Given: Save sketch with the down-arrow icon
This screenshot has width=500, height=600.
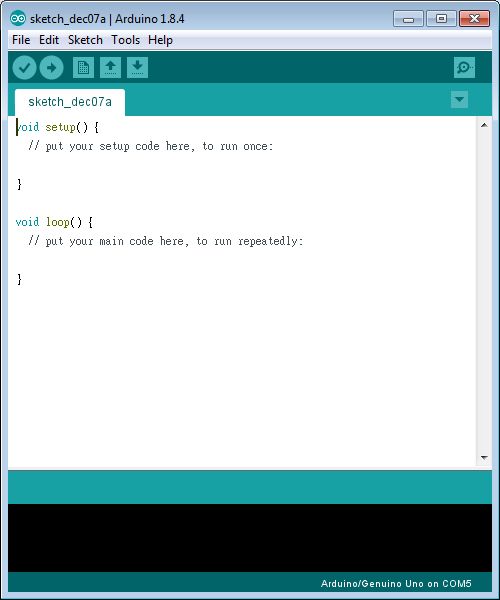Looking at the screenshot, I should coord(137,68).
